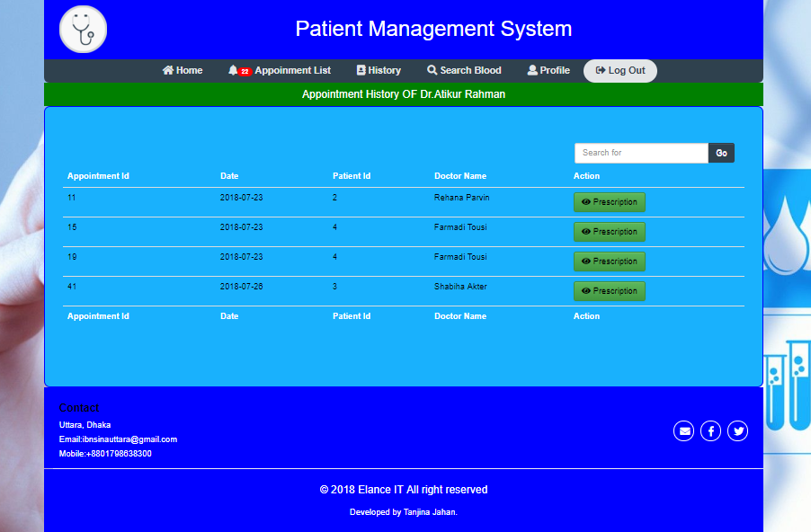Click the notification bell icon
Image resolution: width=811 pixels, height=532 pixels.
pyautogui.click(x=233, y=70)
